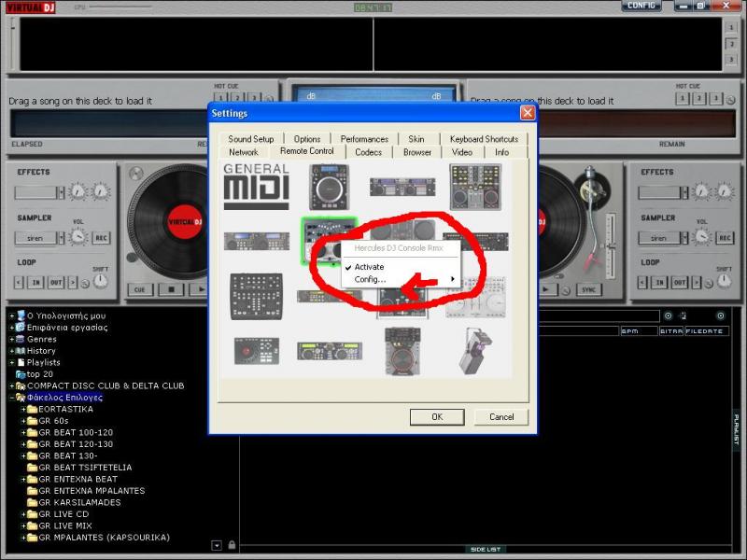The image size is (747, 560).
Task: Expand the GR LIVE CD folder
Action: pos(22,514)
